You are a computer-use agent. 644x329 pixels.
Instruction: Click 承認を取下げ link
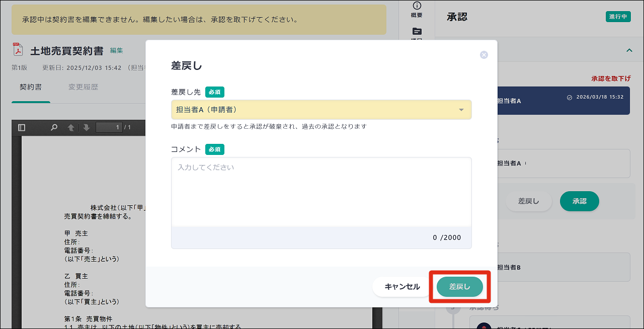610,78
